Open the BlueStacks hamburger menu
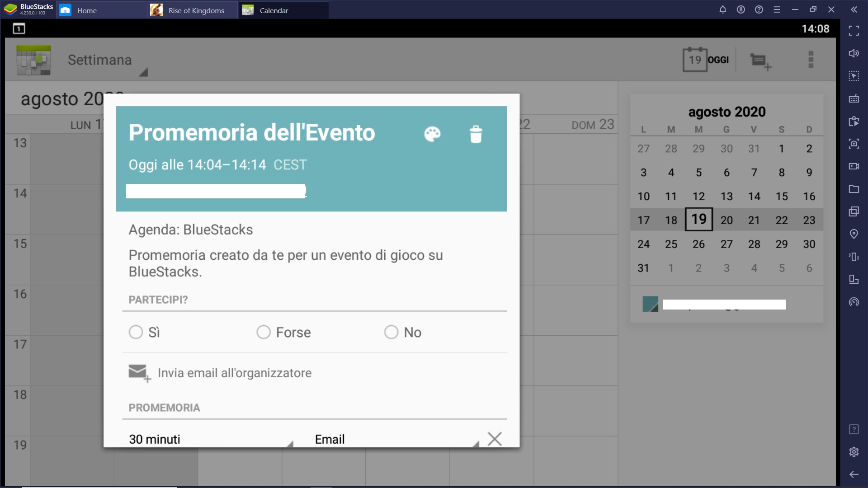Screen dimensions: 868x488 (x=777, y=9)
